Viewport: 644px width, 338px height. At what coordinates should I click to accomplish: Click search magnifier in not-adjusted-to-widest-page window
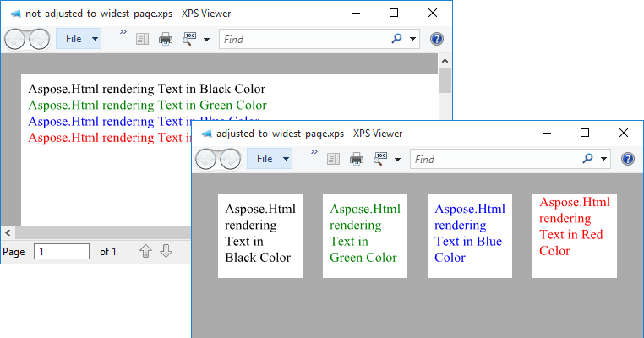396,39
